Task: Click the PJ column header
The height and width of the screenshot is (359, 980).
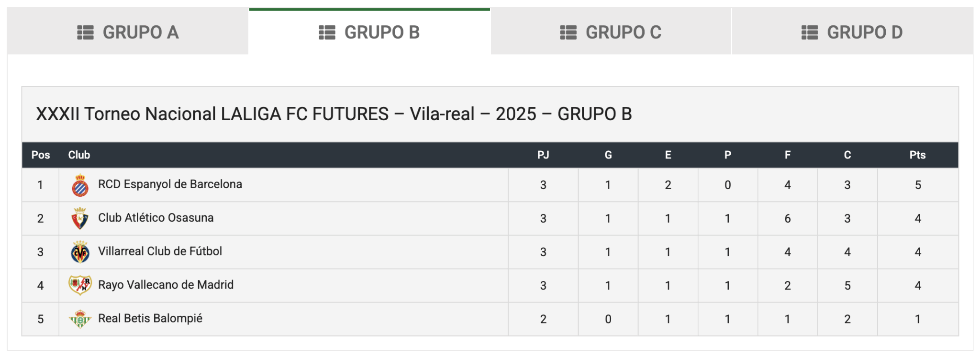Action: coord(543,155)
